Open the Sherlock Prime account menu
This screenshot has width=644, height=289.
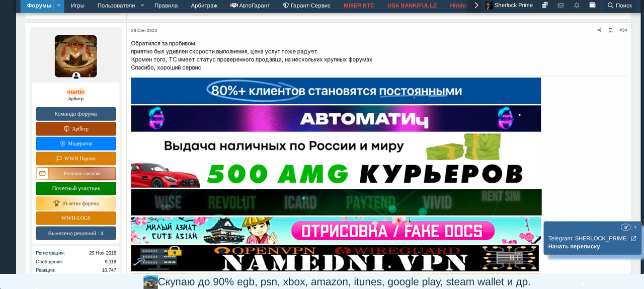click(509, 6)
